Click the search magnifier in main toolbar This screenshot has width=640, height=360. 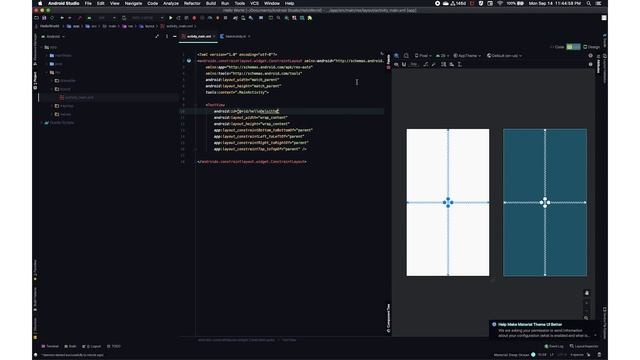(x=278, y=18)
